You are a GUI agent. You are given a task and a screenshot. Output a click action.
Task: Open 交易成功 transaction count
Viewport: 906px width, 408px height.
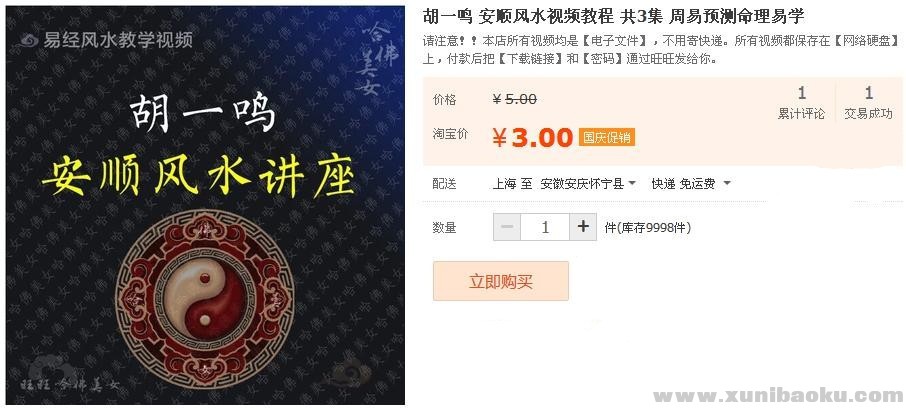tap(868, 103)
